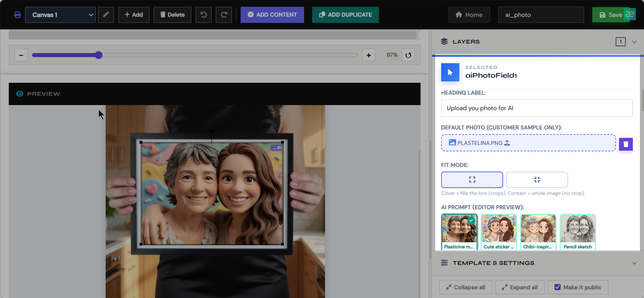The width and height of the screenshot is (644, 298).
Task: Click the PREVIEW header label
Action: (x=44, y=94)
